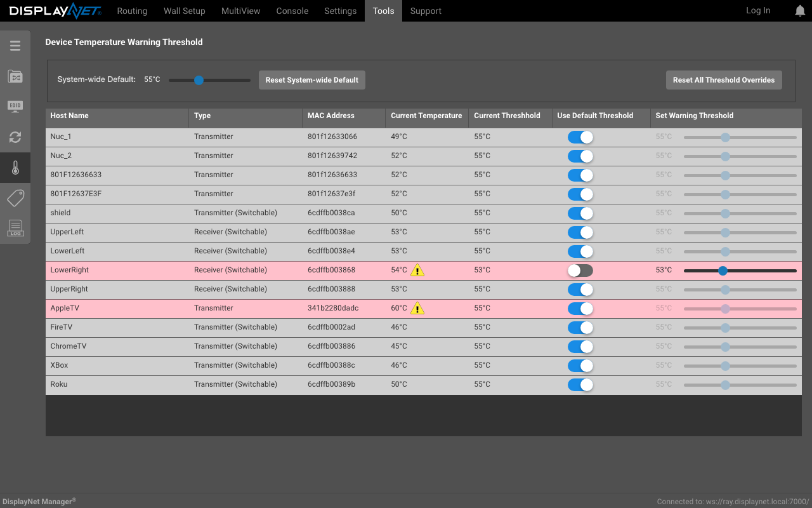Click Reset All Threshold Overrides
The image size is (812, 508).
tap(724, 80)
